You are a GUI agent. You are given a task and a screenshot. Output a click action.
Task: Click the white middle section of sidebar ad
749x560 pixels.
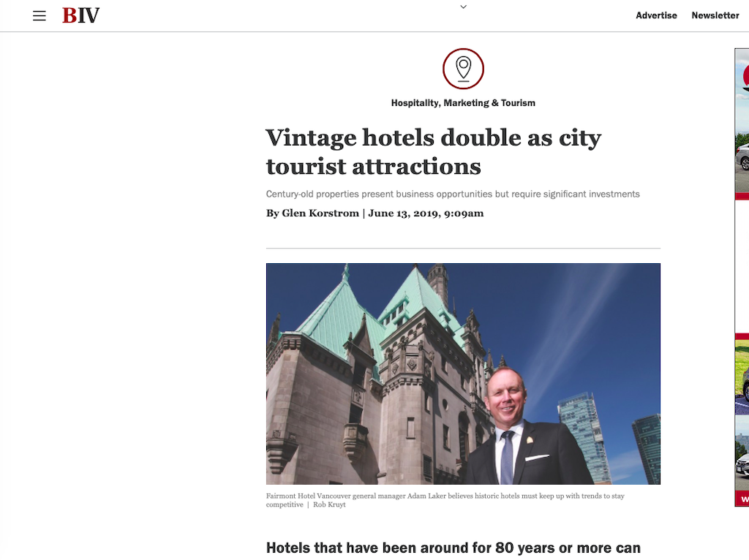point(742,266)
